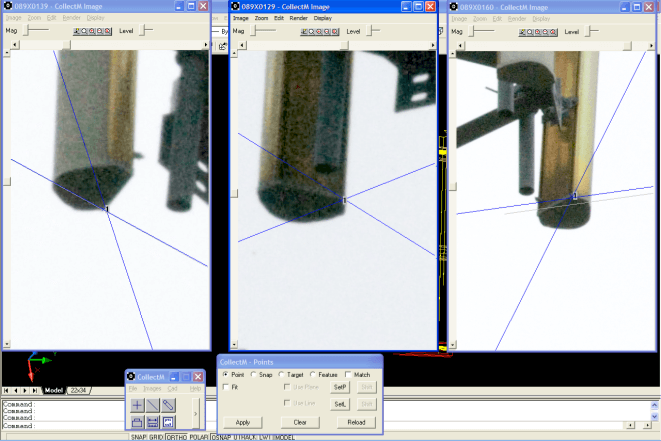Toggle GRID in status bar
Viewport: 661px width, 441px height.
(156, 437)
